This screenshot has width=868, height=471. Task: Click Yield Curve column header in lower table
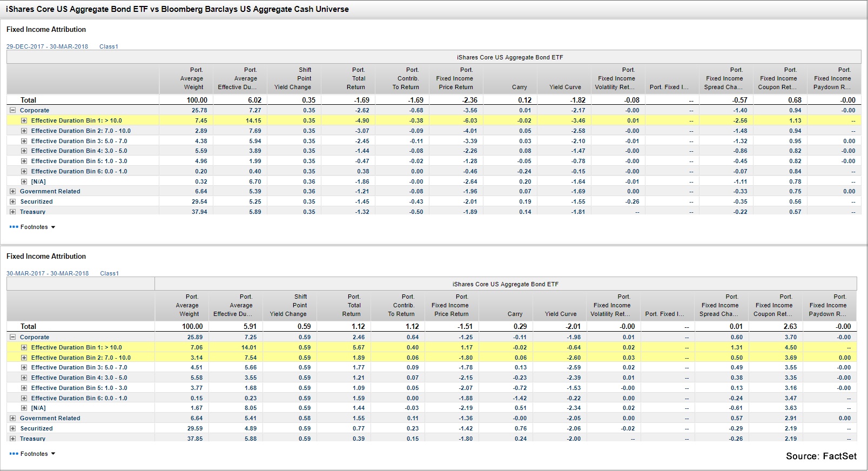[561, 314]
